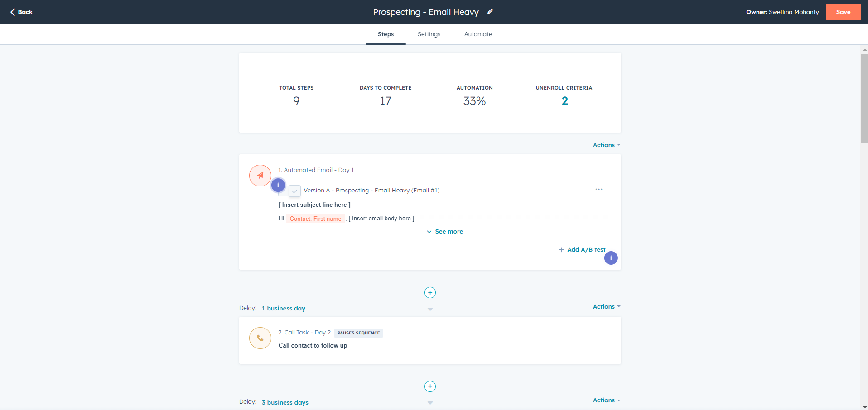Switch to the Automate tab
Image resolution: width=868 pixels, height=410 pixels.
(478, 34)
